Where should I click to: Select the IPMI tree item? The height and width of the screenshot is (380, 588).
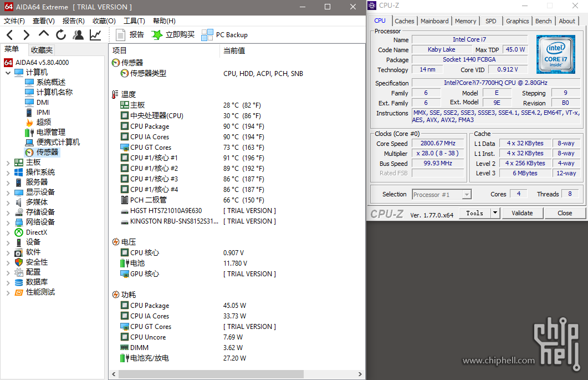(x=38, y=112)
